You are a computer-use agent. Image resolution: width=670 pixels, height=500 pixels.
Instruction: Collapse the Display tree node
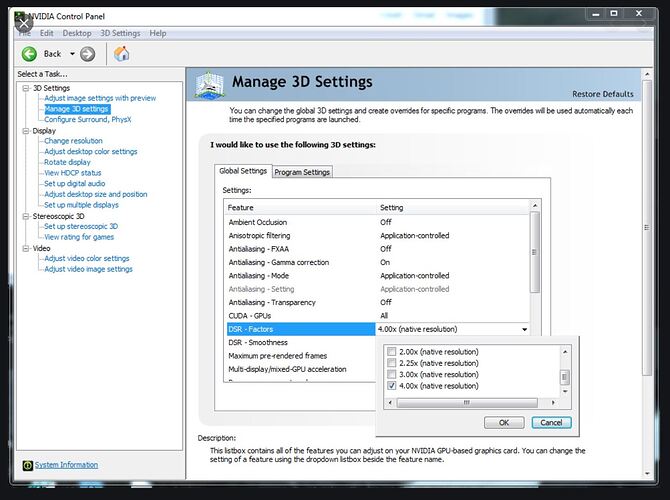tap(26, 131)
